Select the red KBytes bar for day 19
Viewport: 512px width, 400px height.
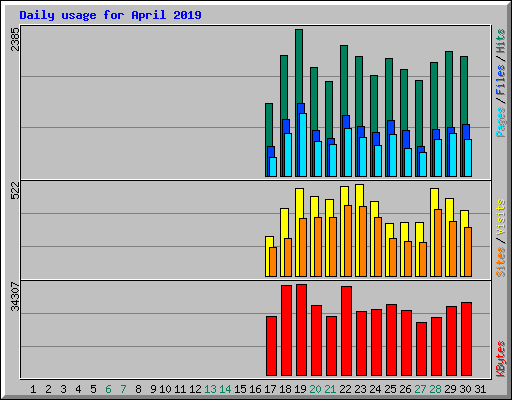pos(301,330)
